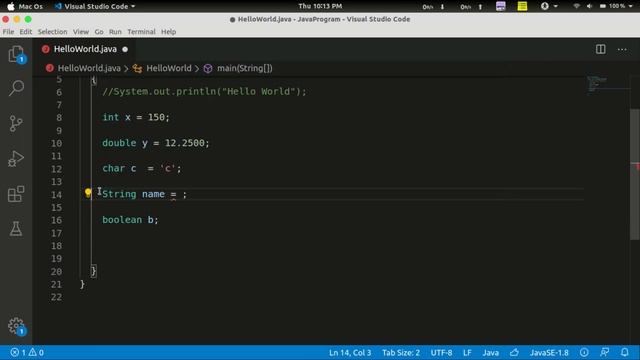Click JavaSE-1.8 runtime in status bar

549,352
